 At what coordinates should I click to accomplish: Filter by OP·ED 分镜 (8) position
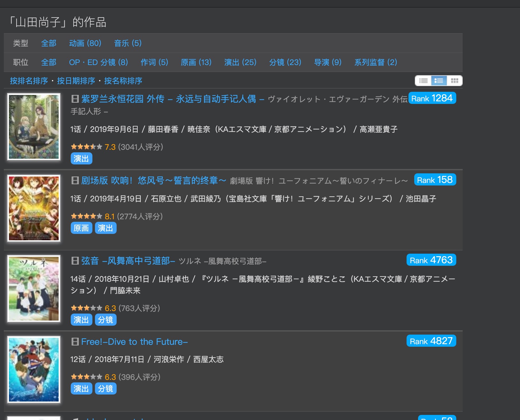(x=99, y=62)
